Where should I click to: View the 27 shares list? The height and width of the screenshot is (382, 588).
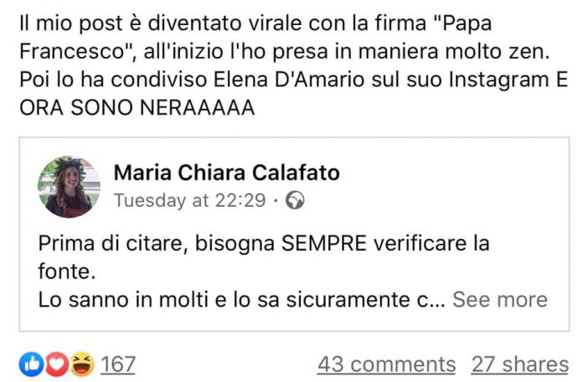point(520,364)
